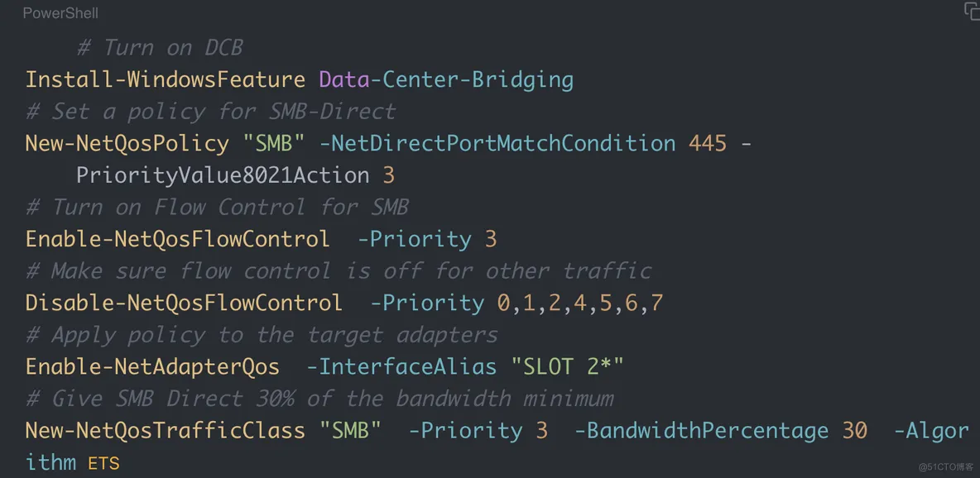
Task: Click the Data-Center-Bridging argument
Action: [x=446, y=79]
